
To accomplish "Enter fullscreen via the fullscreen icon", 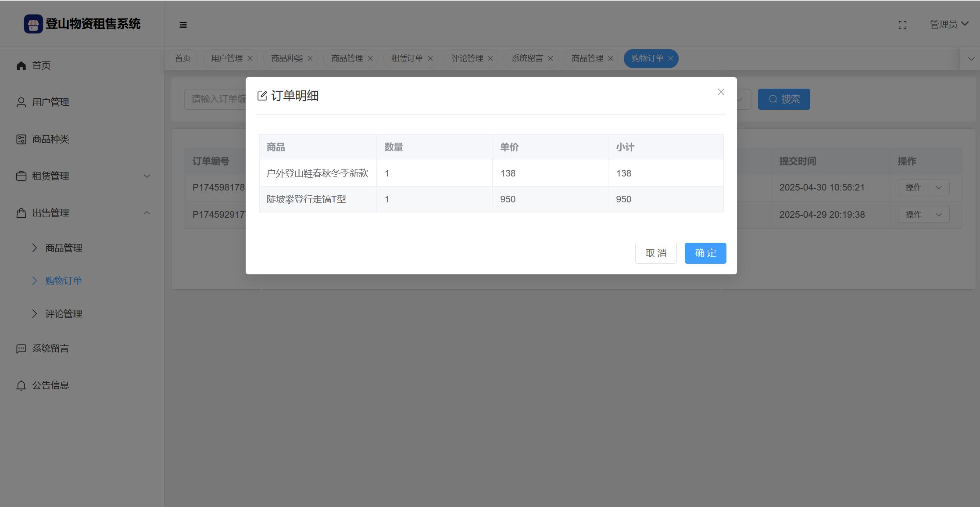I will click(x=902, y=25).
